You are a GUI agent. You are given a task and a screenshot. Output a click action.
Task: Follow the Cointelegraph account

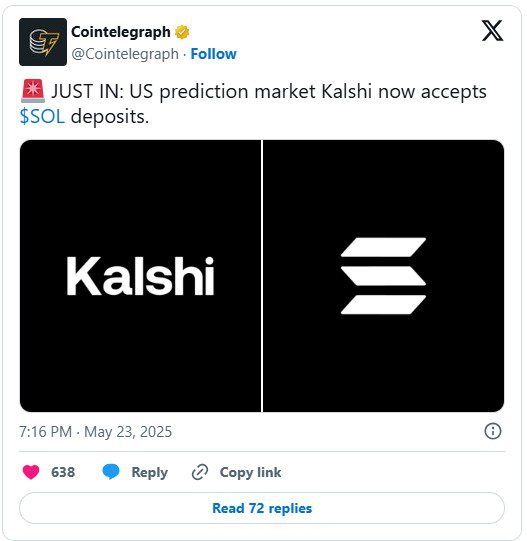click(x=214, y=54)
